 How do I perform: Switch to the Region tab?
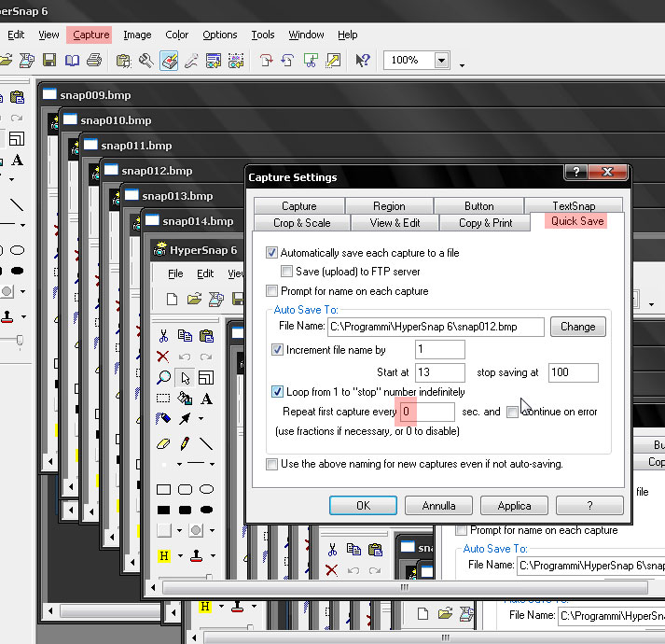pyautogui.click(x=389, y=206)
